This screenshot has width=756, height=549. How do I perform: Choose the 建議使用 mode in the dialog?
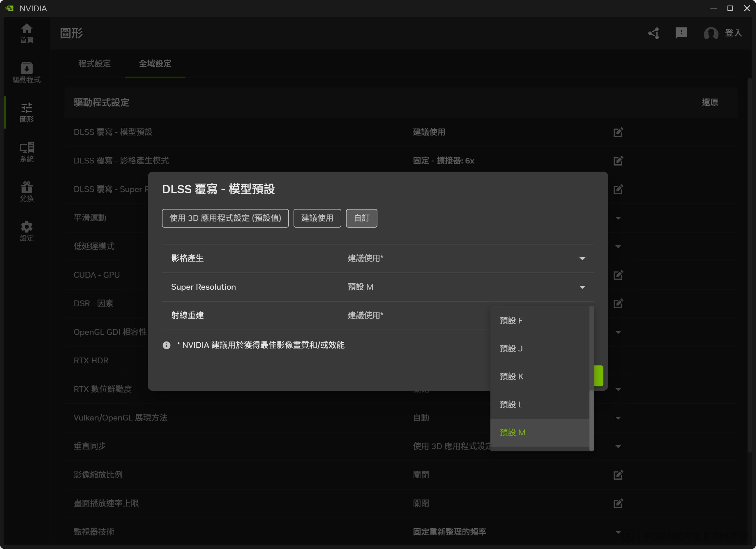click(317, 218)
